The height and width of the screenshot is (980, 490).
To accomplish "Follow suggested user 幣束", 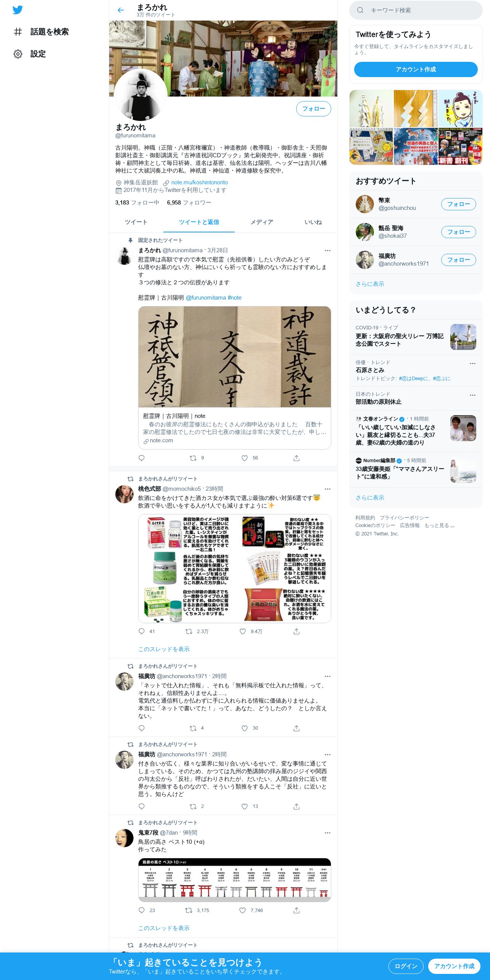I will (x=459, y=204).
